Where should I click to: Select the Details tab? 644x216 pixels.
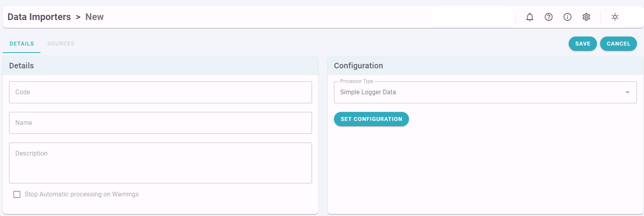[x=22, y=44]
